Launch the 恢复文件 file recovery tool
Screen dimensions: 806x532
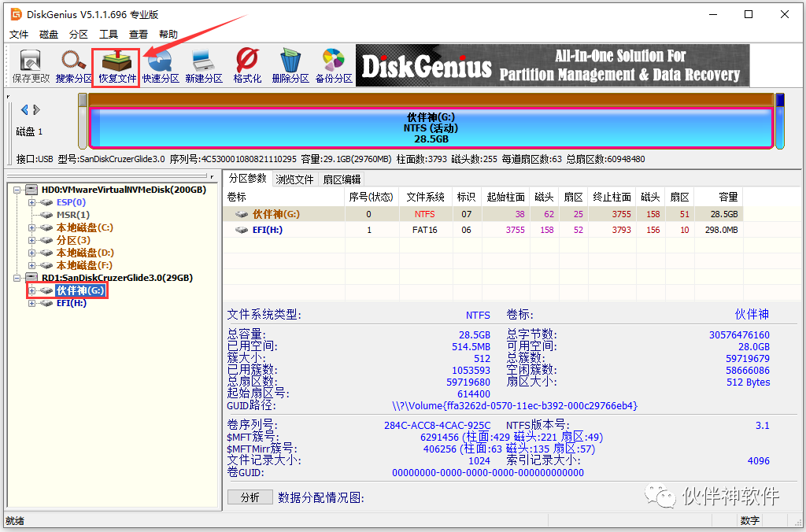117,66
